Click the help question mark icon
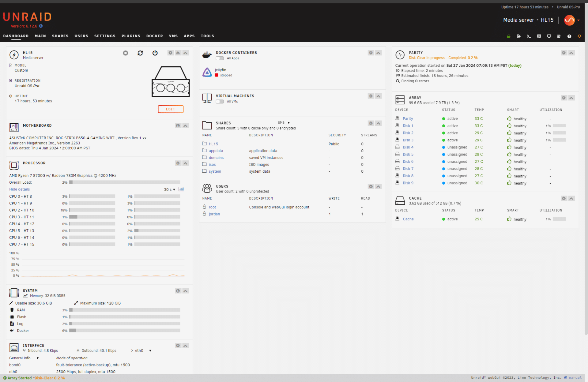This screenshot has width=588, height=382. (569, 36)
